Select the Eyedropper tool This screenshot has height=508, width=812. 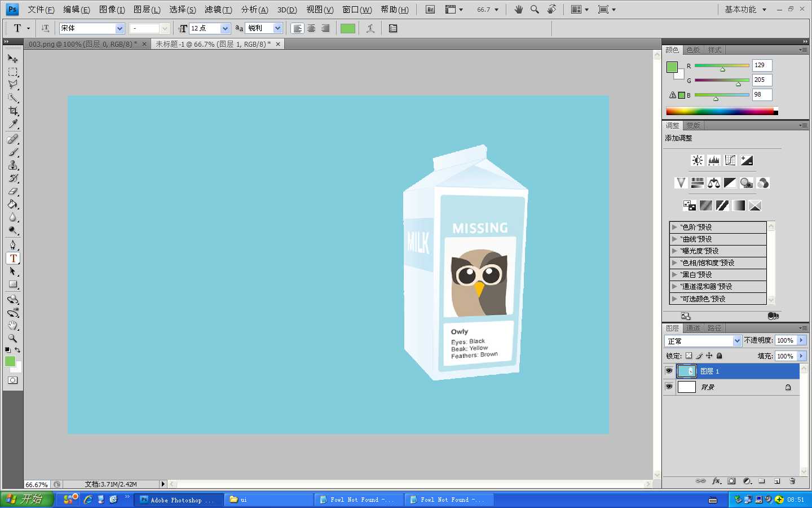(13, 124)
